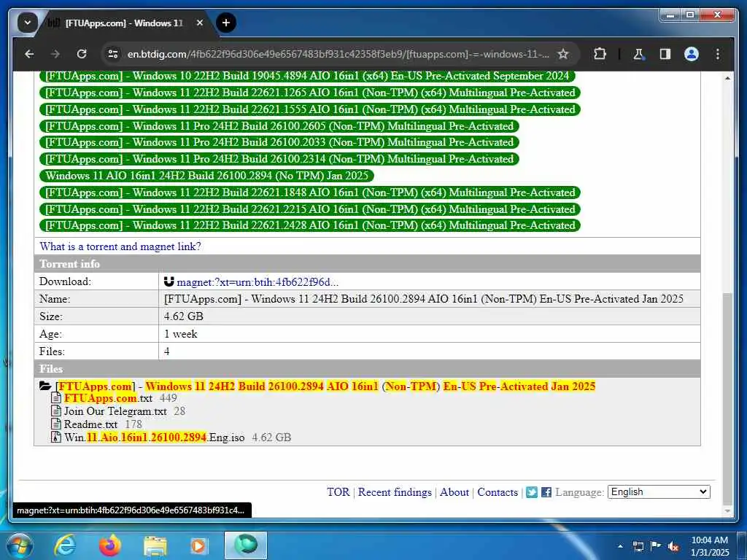Open Windows 11 22H2 Build 22621.2215 link
Viewport: 747px width, 560px height.
(310, 209)
